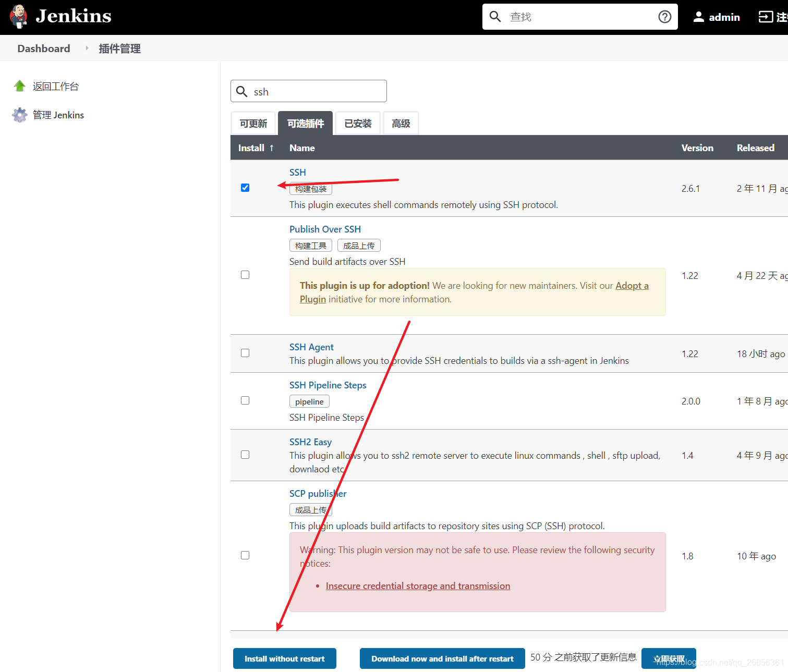The height and width of the screenshot is (672, 788).
Task: Check the SSH Pipeline Steps checkbox
Action: [x=245, y=400]
